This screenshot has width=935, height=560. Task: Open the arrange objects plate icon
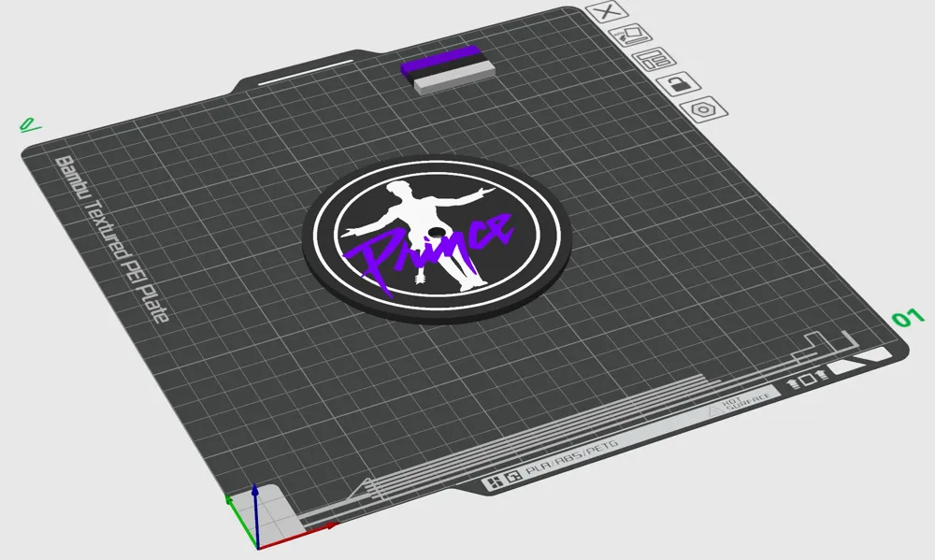coord(654,59)
